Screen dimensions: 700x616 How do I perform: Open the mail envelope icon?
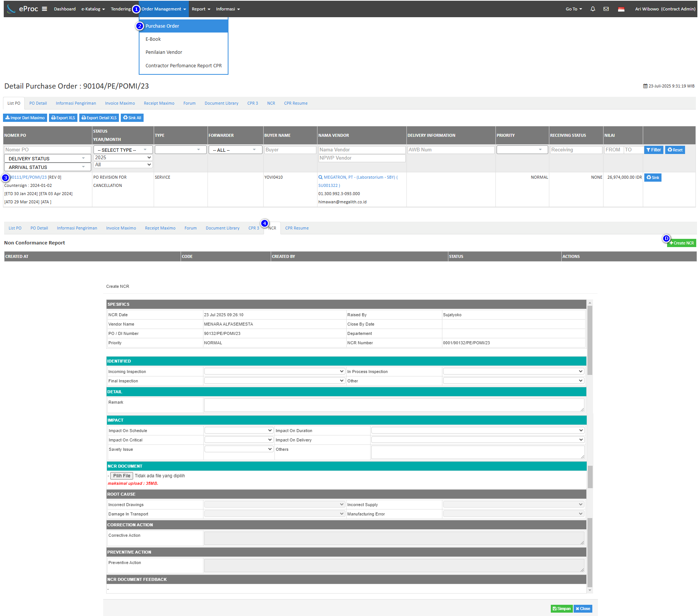(x=606, y=9)
